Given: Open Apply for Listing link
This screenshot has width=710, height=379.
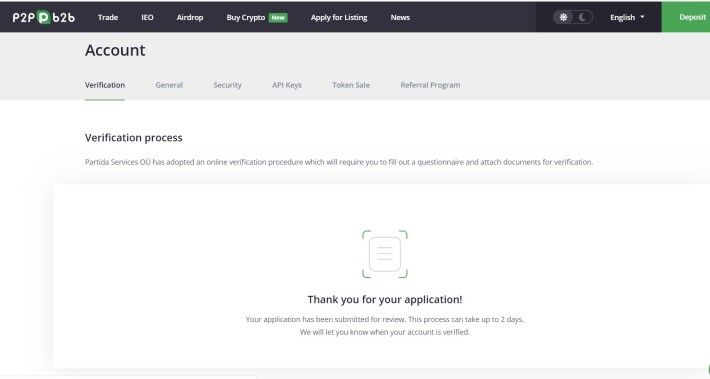Looking at the screenshot, I should [x=339, y=17].
